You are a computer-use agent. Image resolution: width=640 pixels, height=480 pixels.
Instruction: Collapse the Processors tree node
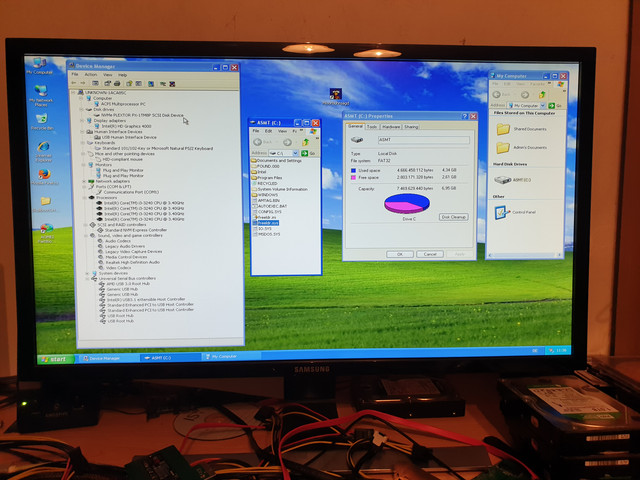[x=84, y=198]
